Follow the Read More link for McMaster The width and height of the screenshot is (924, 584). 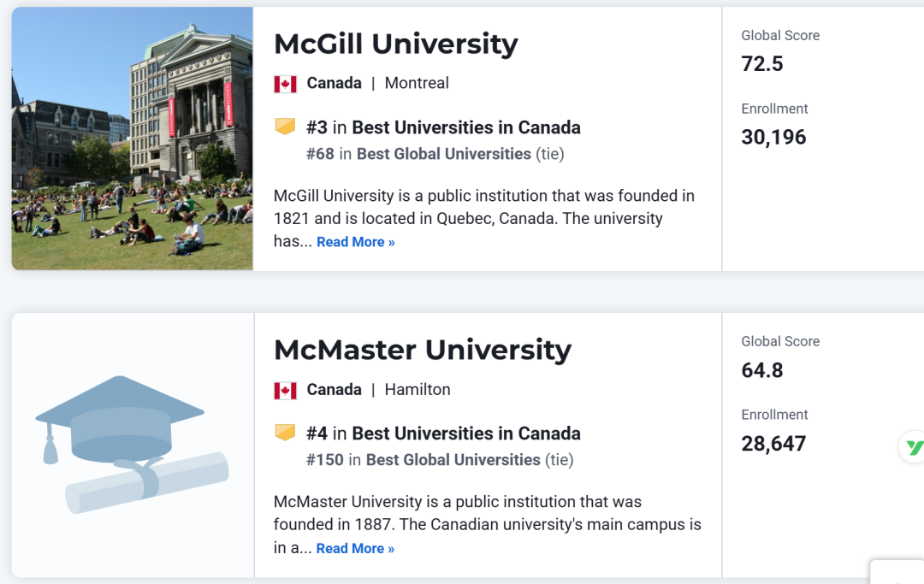[355, 549]
